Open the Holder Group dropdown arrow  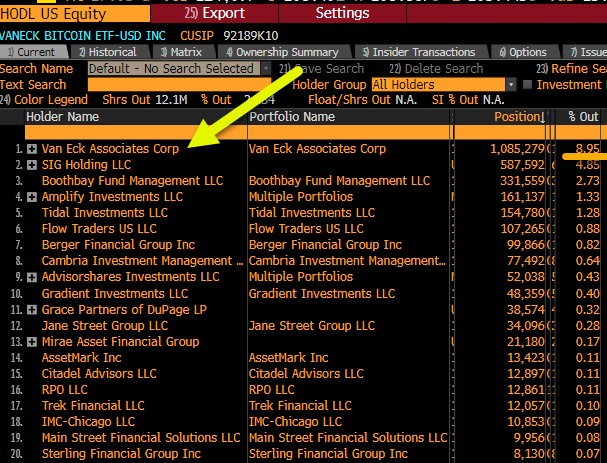511,85
